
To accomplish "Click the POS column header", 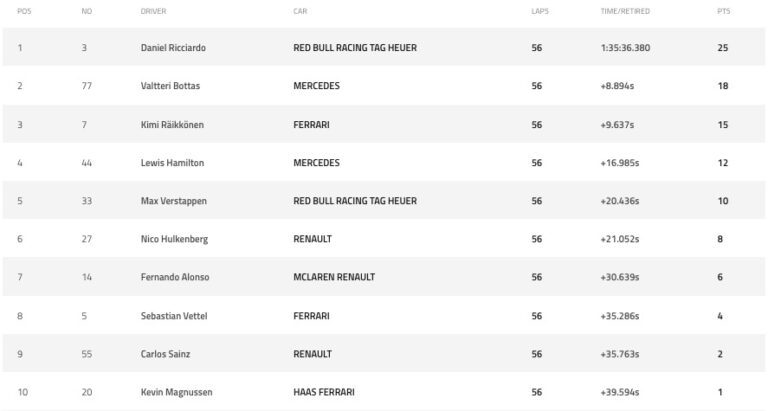I will coord(22,11).
